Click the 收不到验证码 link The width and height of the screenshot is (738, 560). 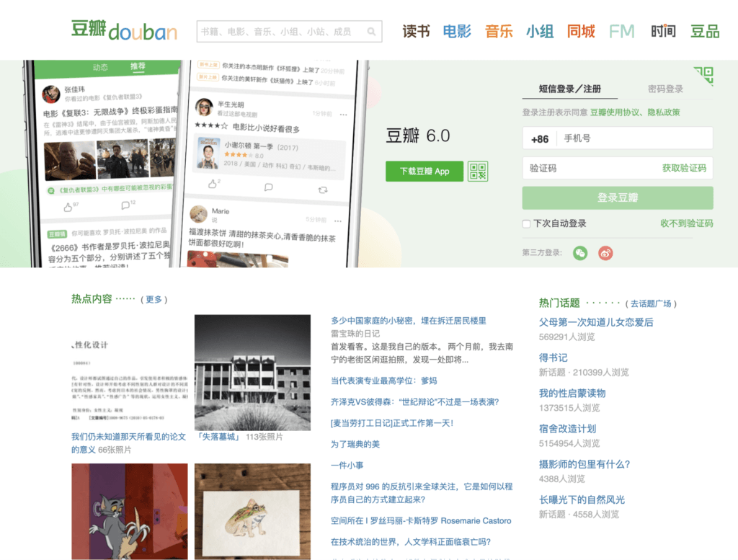(x=686, y=223)
